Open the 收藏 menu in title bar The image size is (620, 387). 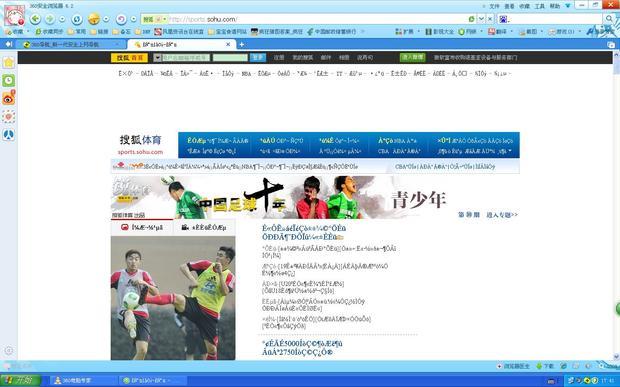(525, 6)
